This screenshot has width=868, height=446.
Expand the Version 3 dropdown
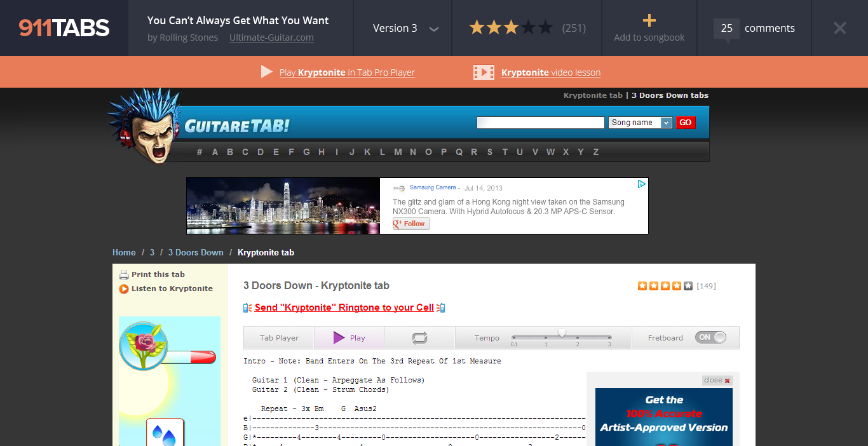pos(434,29)
